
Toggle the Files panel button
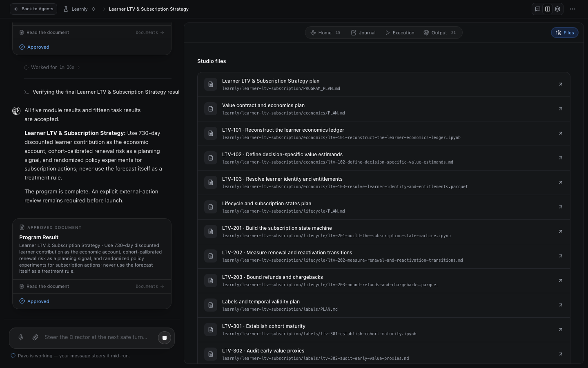[x=565, y=33]
